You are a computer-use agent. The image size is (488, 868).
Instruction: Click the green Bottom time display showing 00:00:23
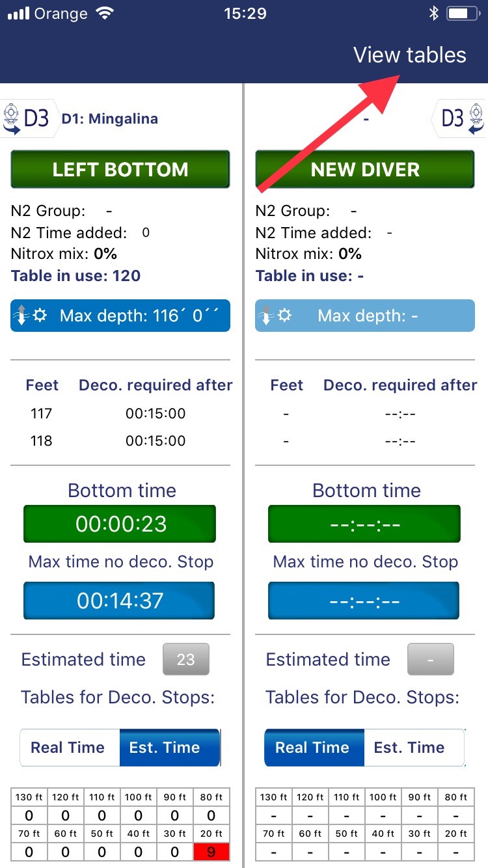click(120, 523)
